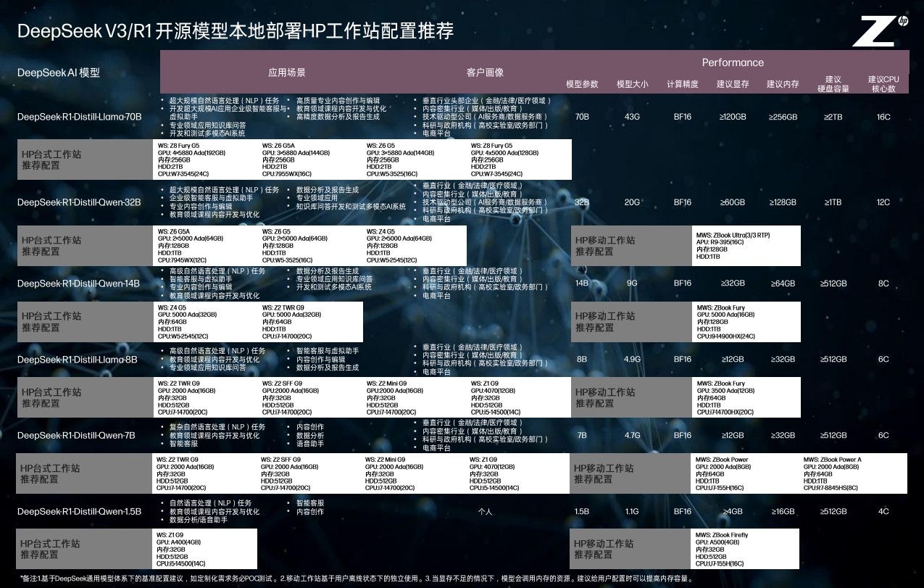Click the Z1 G9 config with A400(4GB)
Image resolution: width=924 pixels, height=588 pixels.
pyautogui.click(x=181, y=550)
